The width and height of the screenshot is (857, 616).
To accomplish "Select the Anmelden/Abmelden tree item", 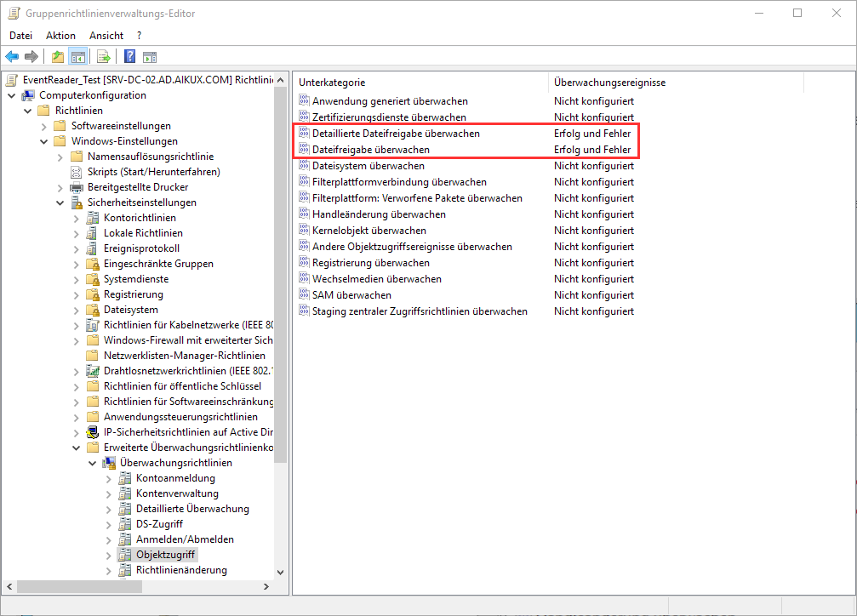I will pos(185,539).
